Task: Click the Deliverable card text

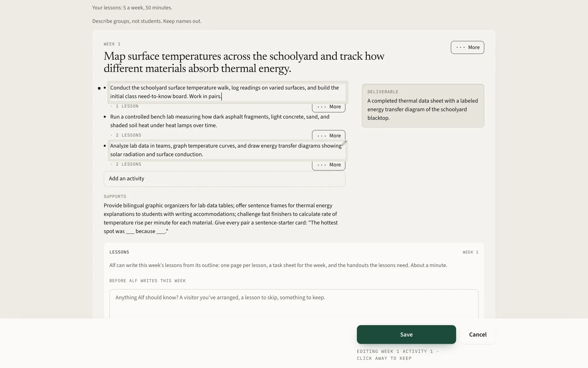Action: point(423,109)
